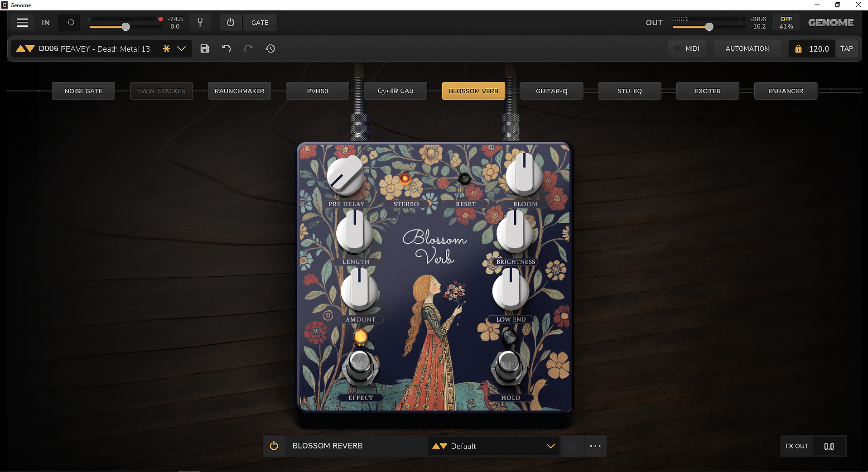
Task: Click the input level slider handle
Action: point(126,27)
